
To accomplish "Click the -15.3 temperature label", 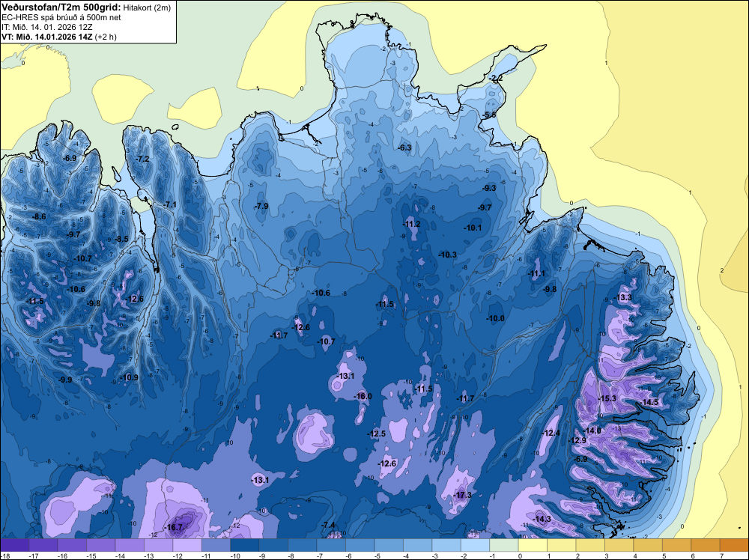I will (x=607, y=399).
